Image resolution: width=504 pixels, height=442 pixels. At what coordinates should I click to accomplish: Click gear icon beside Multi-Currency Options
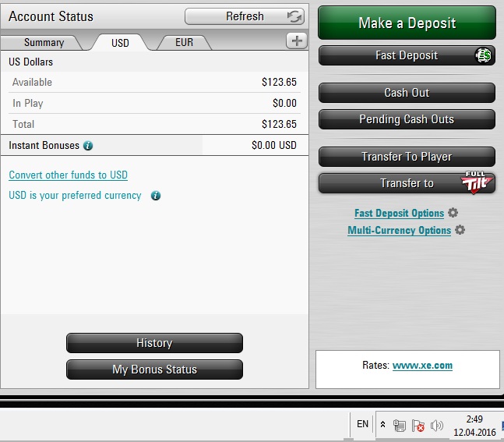(x=460, y=230)
